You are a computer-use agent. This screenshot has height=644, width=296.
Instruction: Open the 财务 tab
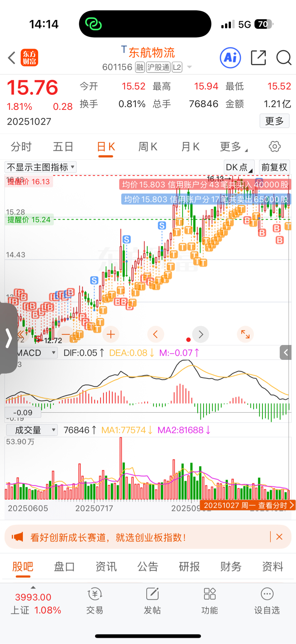point(231,566)
